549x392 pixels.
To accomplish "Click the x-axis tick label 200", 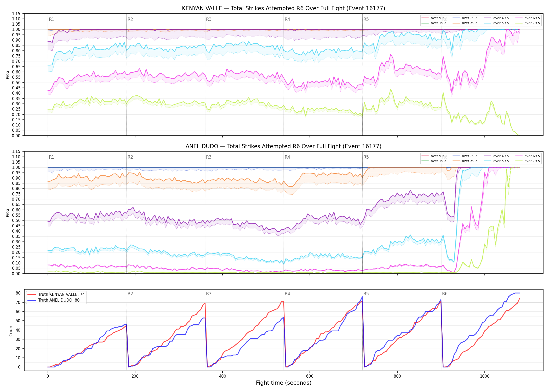I will [x=135, y=376].
